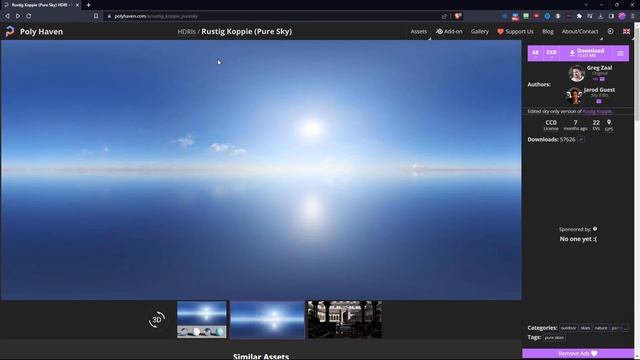Click the nature category tag
The width and height of the screenshot is (640, 360).
point(601,328)
